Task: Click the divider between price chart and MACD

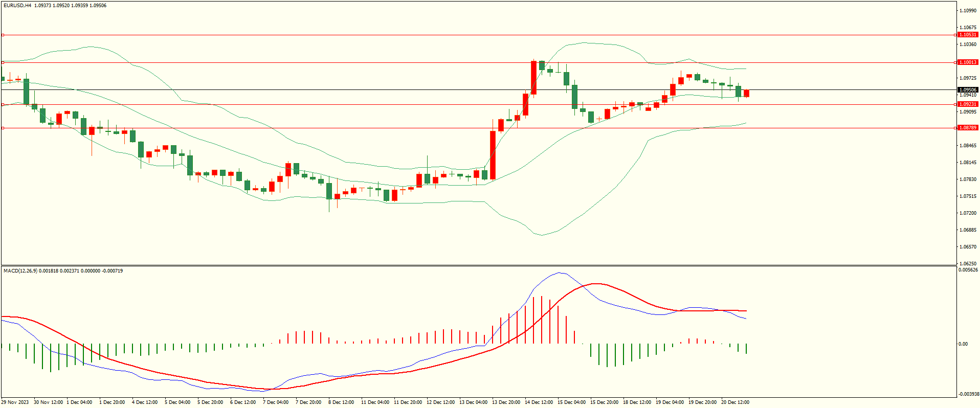Action: click(478, 265)
